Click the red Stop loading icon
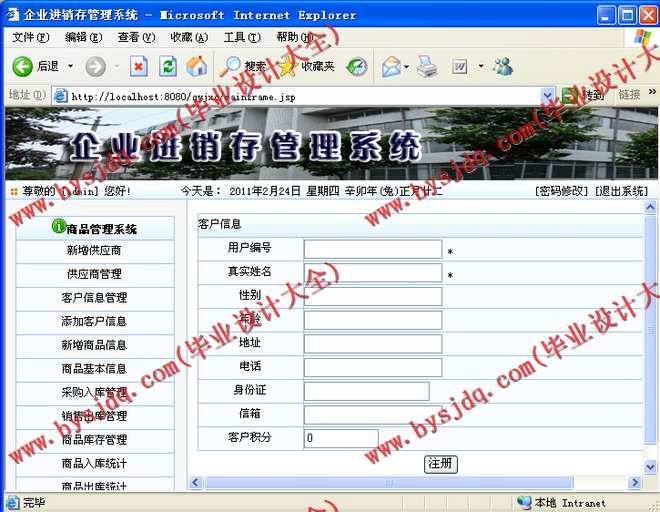660x512 pixels. click(139, 66)
